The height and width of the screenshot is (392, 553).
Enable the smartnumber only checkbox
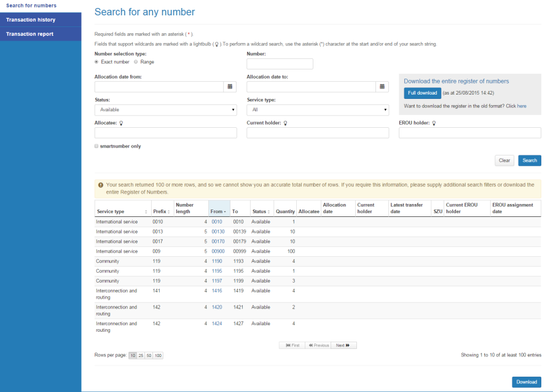point(96,146)
